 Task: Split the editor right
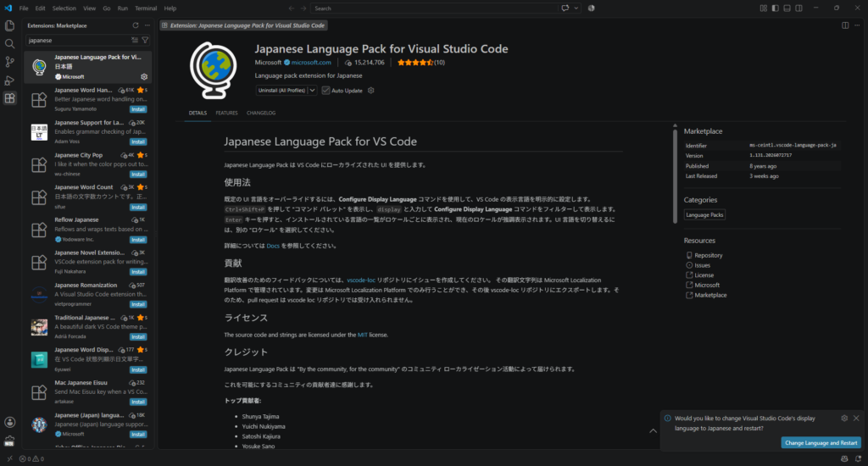845,25
